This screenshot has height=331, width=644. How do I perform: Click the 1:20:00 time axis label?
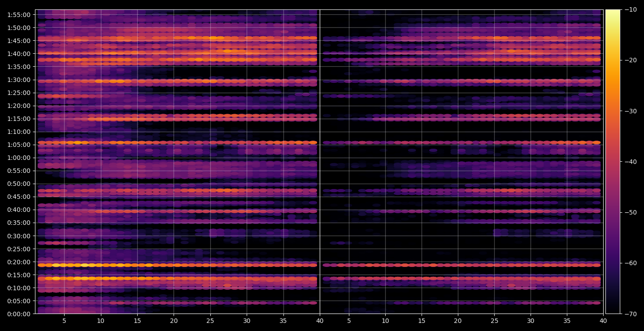pyautogui.click(x=19, y=106)
